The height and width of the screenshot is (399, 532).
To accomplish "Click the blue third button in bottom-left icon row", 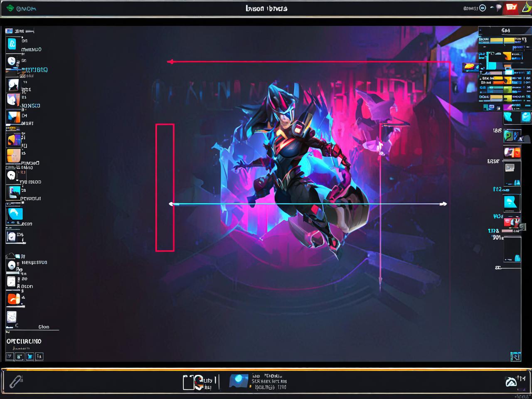I will 29,356.
